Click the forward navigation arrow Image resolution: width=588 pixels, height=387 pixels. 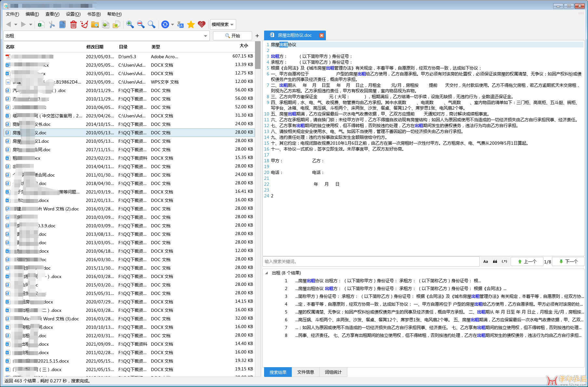click(23, 24)
